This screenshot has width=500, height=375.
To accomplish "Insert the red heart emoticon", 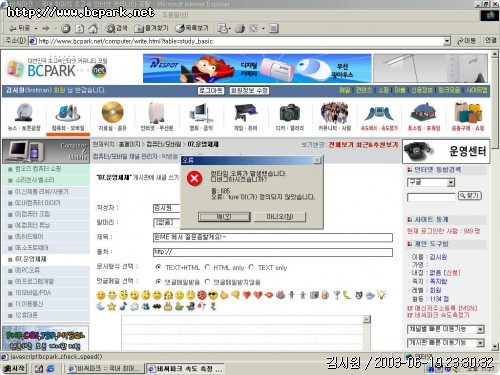I will click(x=247, y=295).
